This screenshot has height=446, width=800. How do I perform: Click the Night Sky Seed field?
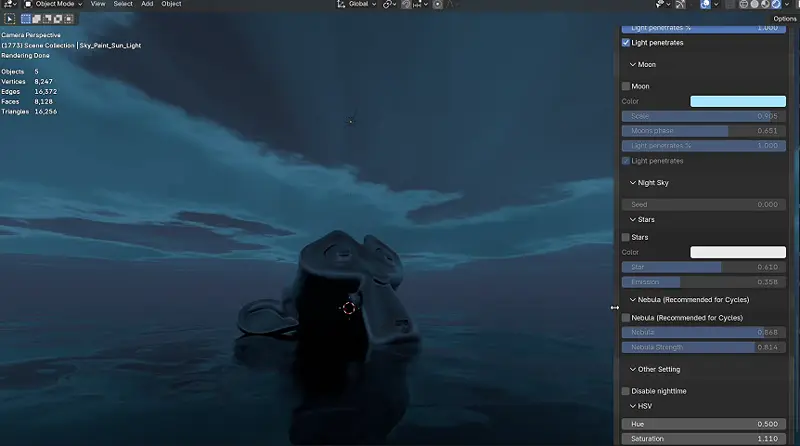pos(704,205)
